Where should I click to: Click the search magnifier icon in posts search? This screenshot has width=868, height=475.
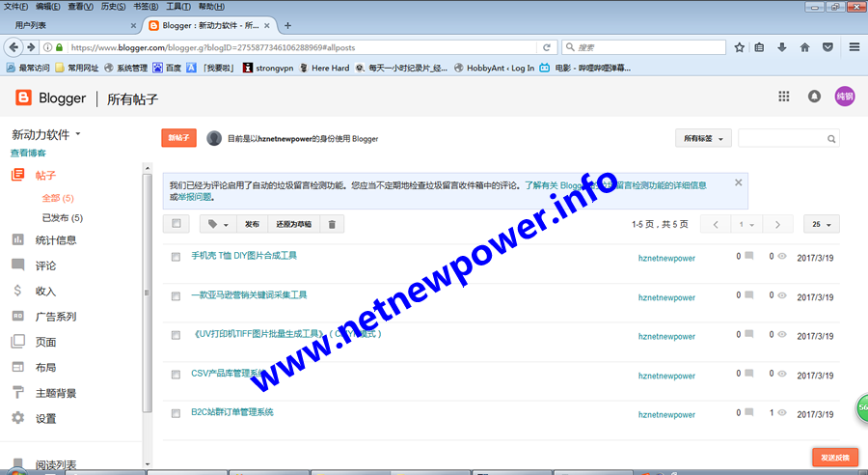pos(831,139)
